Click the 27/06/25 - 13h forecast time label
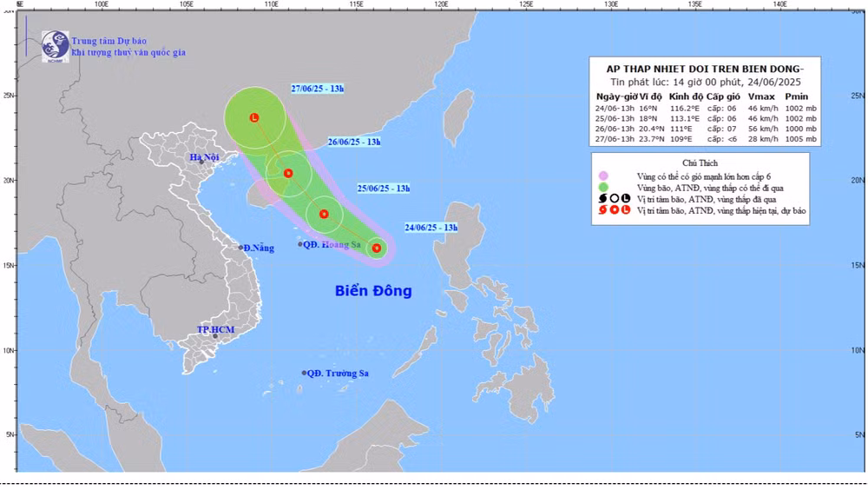This screenshot has height=490, width=868. tap(317, 89)
